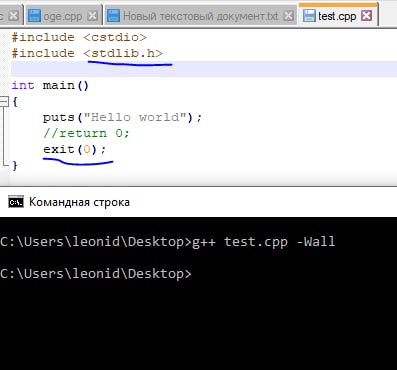Click the empty C:\Users\leonid\Desktop> prompt
This screenshot has height=370, width=397.
(96, 274)
